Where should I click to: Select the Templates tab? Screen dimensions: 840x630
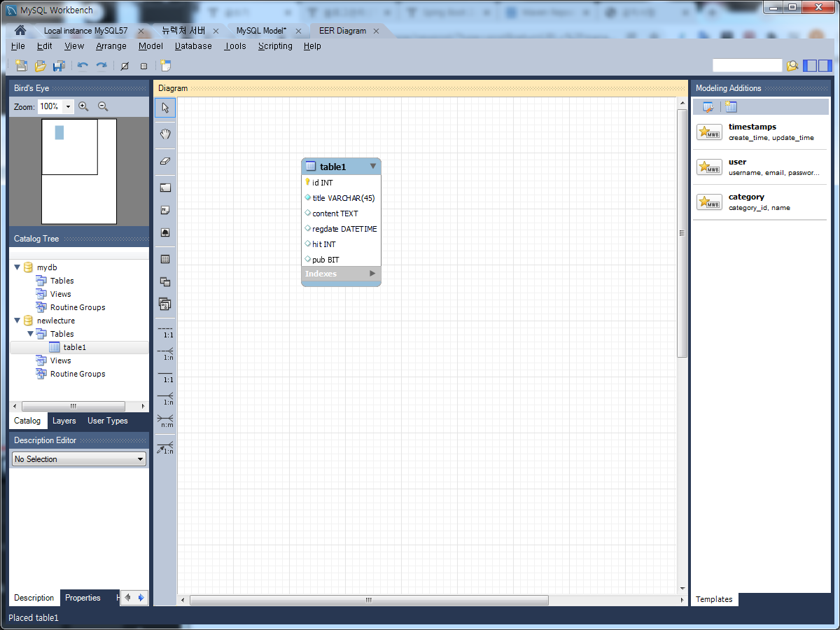(x=714, y=599)
